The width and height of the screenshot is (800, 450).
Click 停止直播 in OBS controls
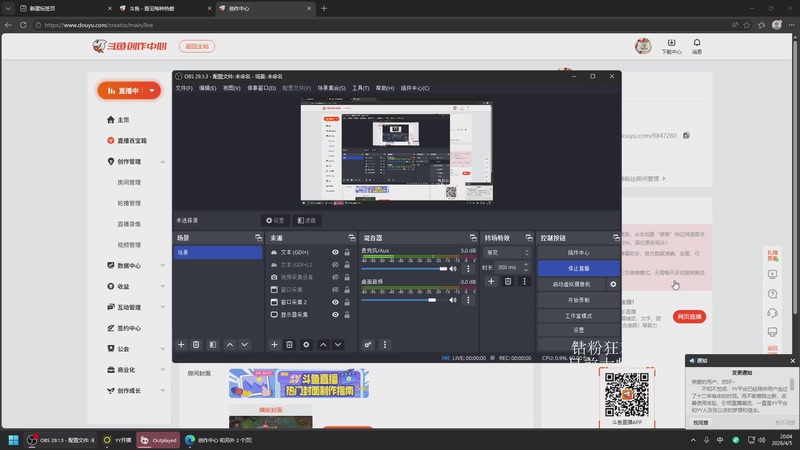tap(579, 268)
